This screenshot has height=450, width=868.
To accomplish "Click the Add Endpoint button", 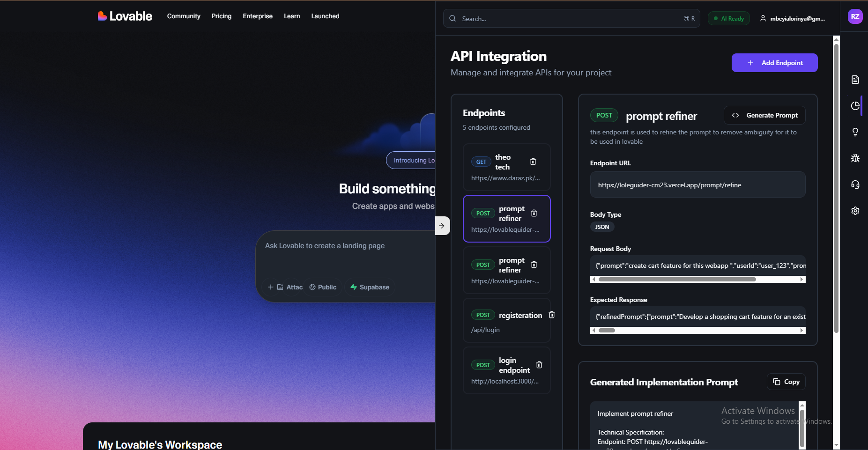I will pos(774,62).
